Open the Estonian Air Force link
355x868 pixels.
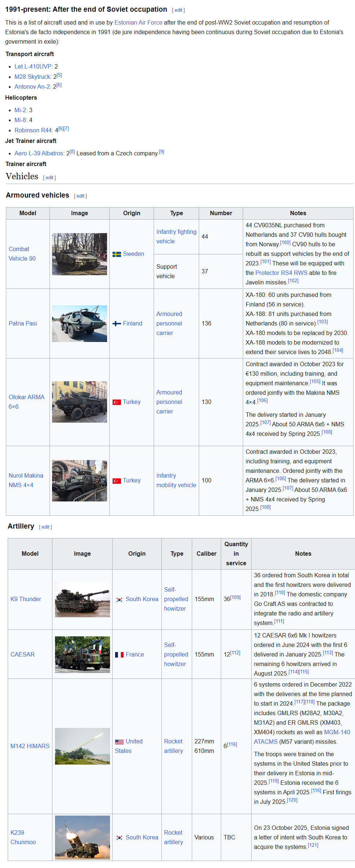tap(138, 23)
